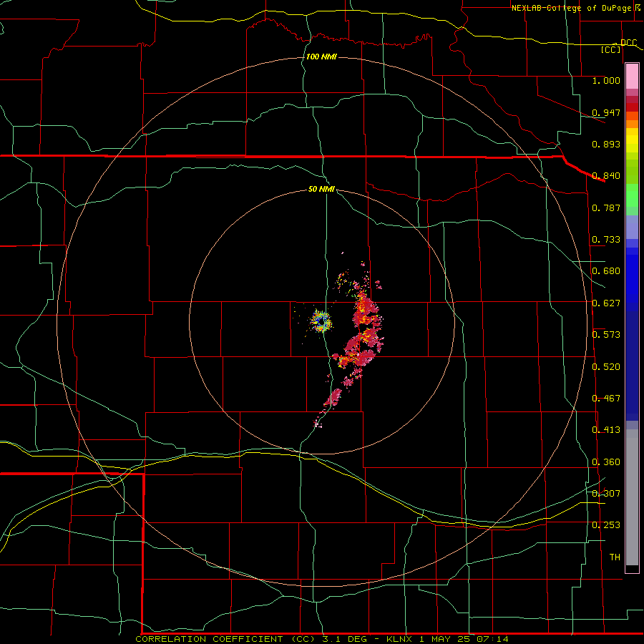Click the 0.467 color scale value
644x644 pixels.
[x=606, y=399]
